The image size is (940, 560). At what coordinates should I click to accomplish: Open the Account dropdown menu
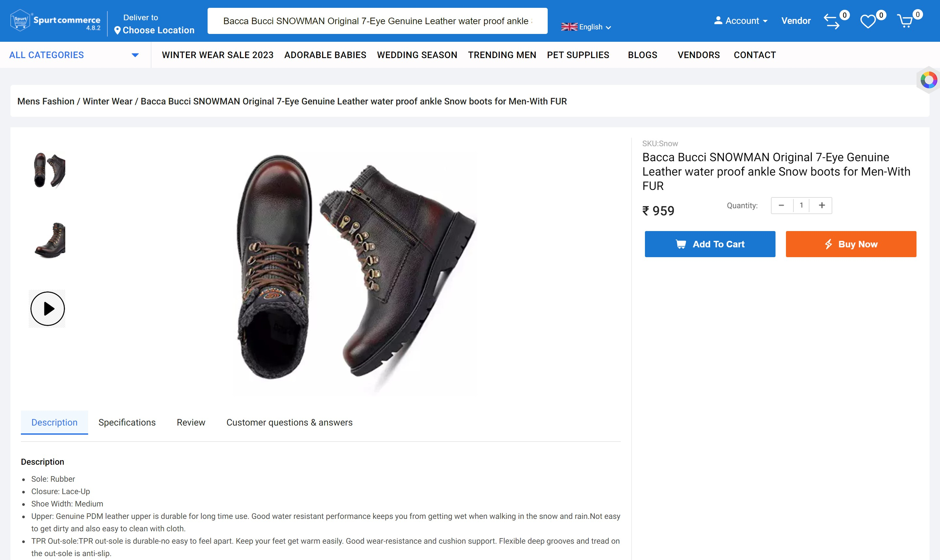click(741, 21)
